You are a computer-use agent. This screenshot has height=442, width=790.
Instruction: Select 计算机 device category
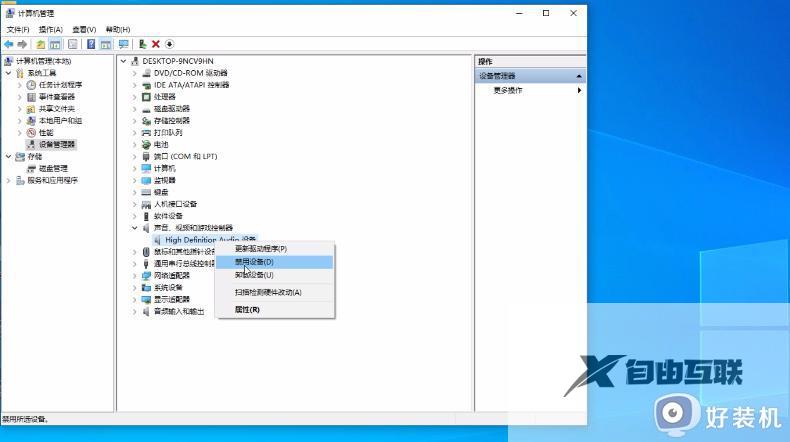coord(165,168)
